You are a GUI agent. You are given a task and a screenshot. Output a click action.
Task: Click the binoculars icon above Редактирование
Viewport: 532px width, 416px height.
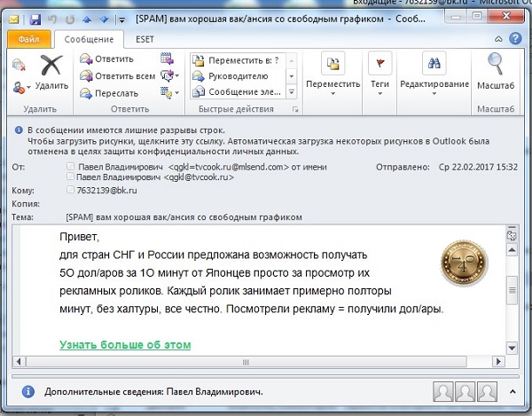(434, 64)
